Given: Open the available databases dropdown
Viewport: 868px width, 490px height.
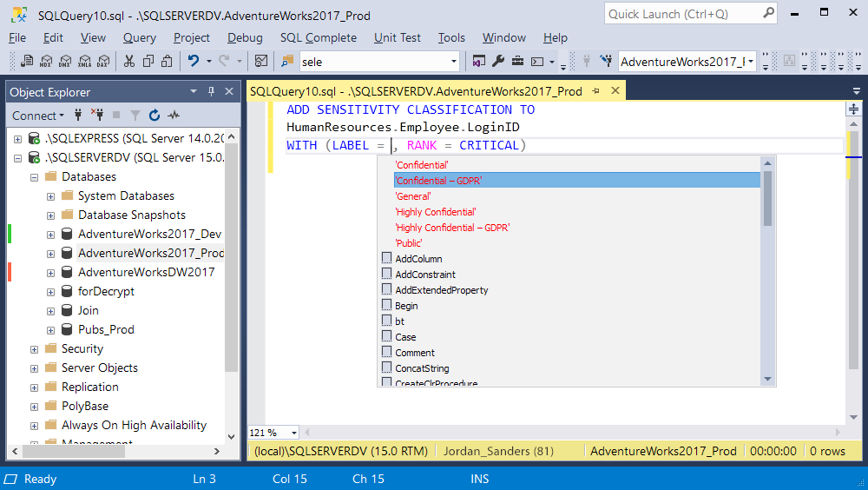Looking at the screenshot, I should coord(751,62).
